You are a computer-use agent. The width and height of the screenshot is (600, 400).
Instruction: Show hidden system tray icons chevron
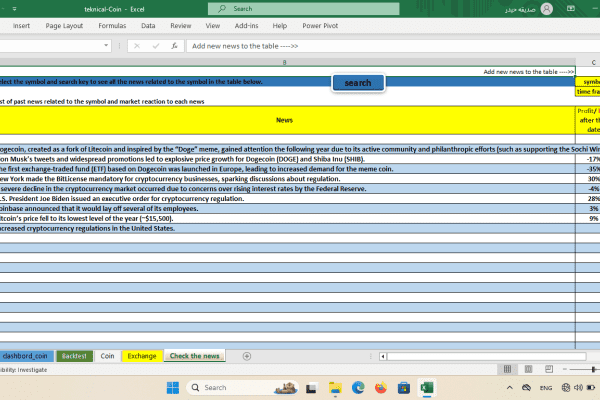point(510,388)
